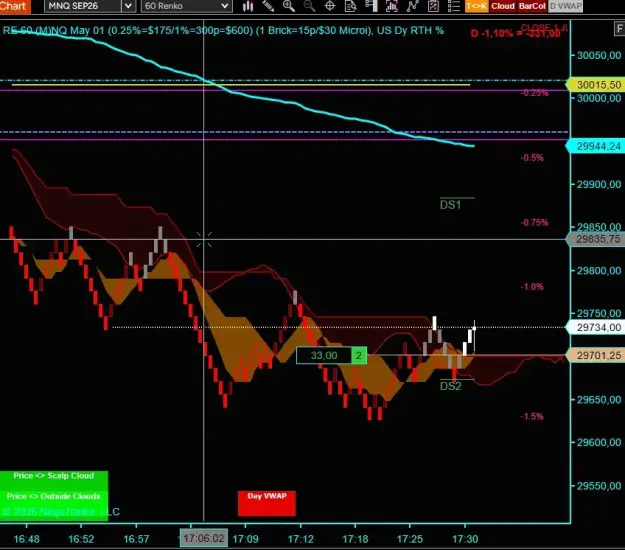Click the -0.75% level label
The height and width of the screenshot is (550, 625).
click(x=535, y=222)
